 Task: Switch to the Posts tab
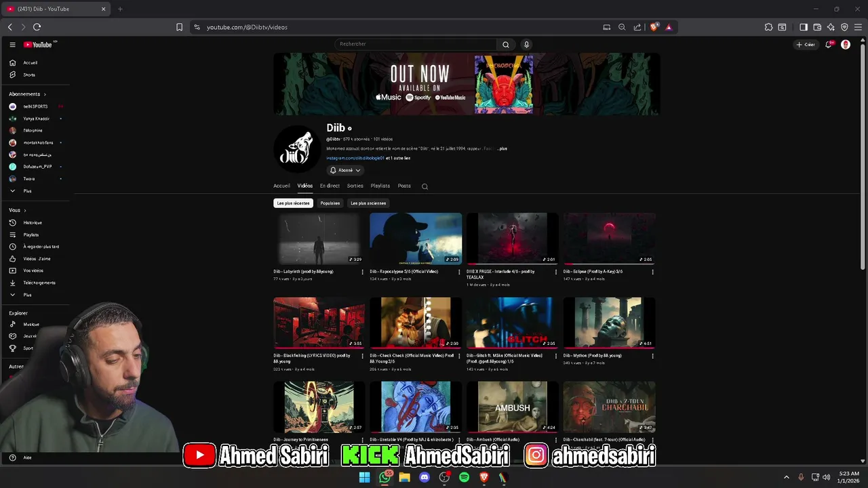(404, 186)
